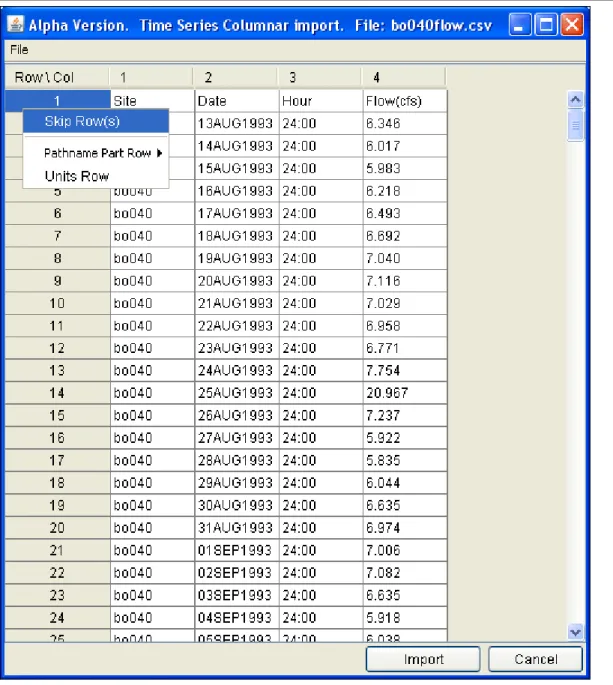613x685 pixels.
Task: Click the scrollbar up arrow
Action: [x=575, y=100]
